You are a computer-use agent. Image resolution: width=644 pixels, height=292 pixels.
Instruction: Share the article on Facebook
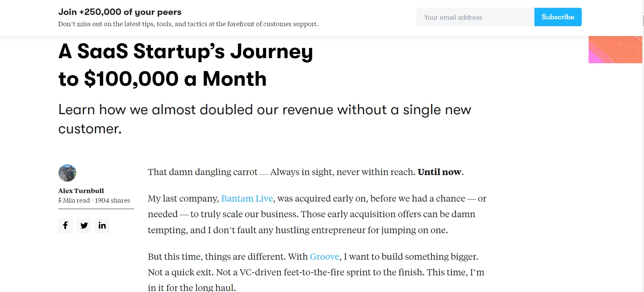pyautogui.click(x=65, y=225)
